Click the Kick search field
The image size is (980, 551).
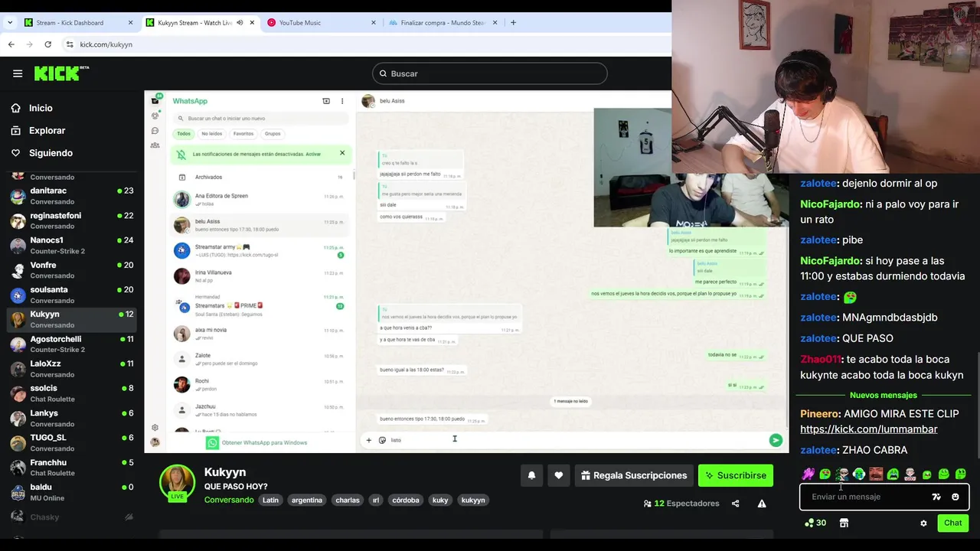(x=490, y=73)
